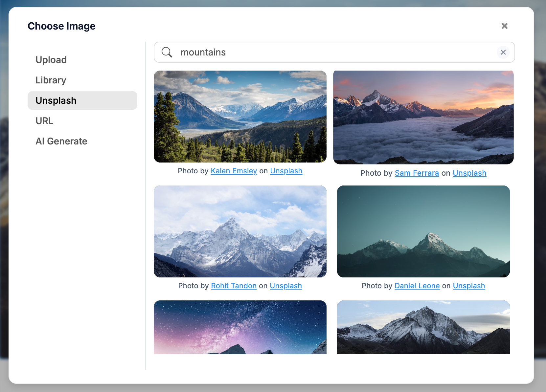Screen dimensions: 546x392
Task: Select the Sam Ferrara sunset clouds photo
Action: [x=423, y=117]
